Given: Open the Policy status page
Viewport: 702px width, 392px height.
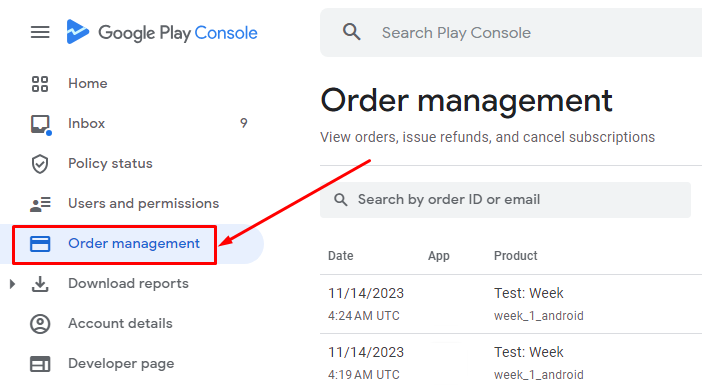Looking at the screenshot, I should pos(110,164).
